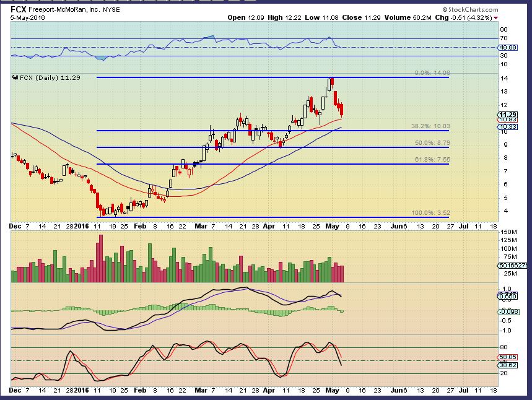The width and height of the screenshot is (532, 400).
Task: Click the High 12.22 value in the header
Action: point(284,17)
